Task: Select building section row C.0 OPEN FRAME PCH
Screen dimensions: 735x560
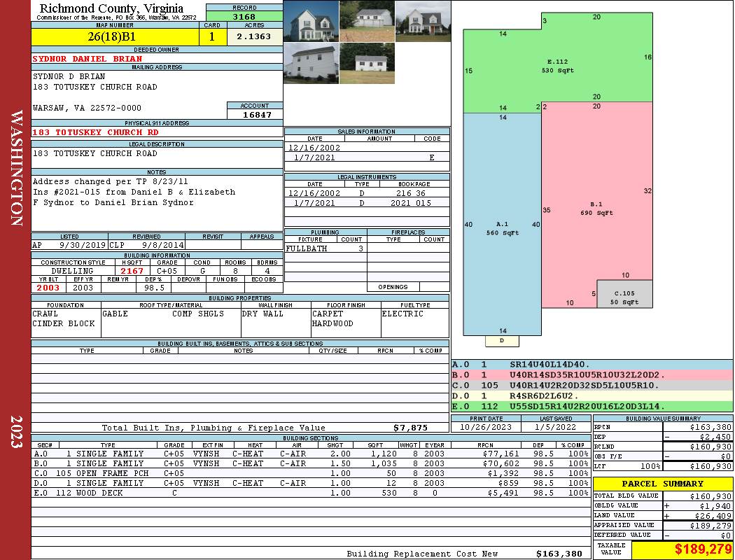Action: coord(311,473)
